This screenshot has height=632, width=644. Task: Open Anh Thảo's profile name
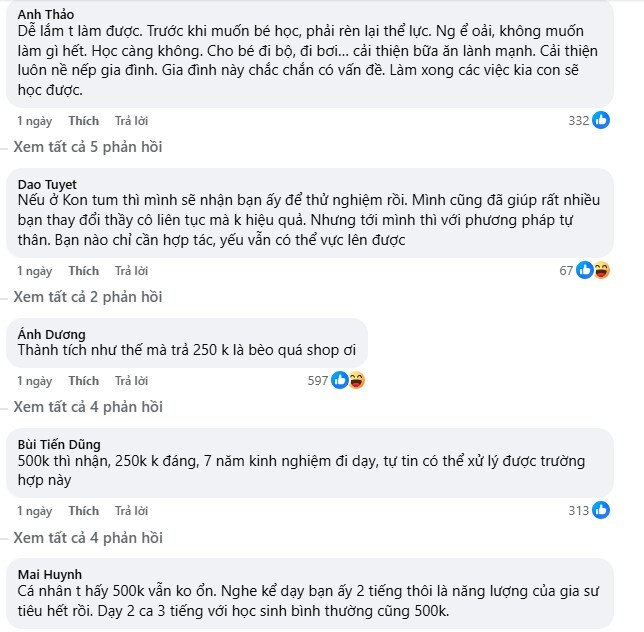click(46, 14)
